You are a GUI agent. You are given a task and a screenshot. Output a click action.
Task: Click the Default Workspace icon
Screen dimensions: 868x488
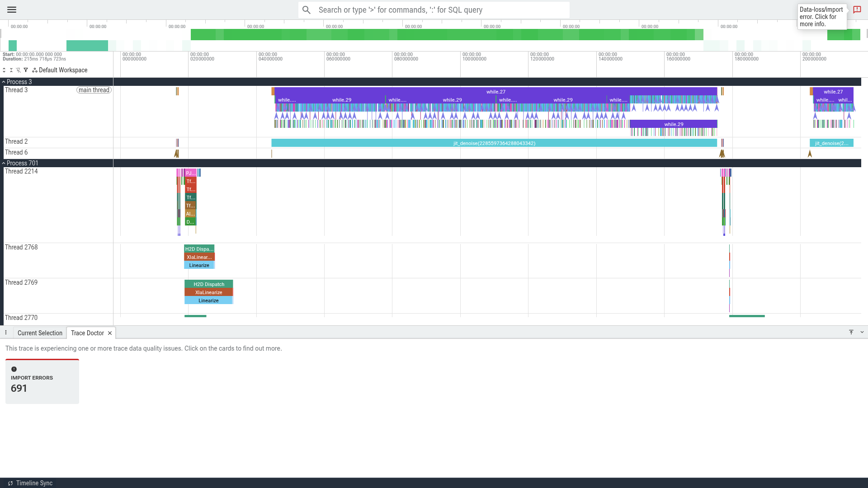tap(35, 70)
